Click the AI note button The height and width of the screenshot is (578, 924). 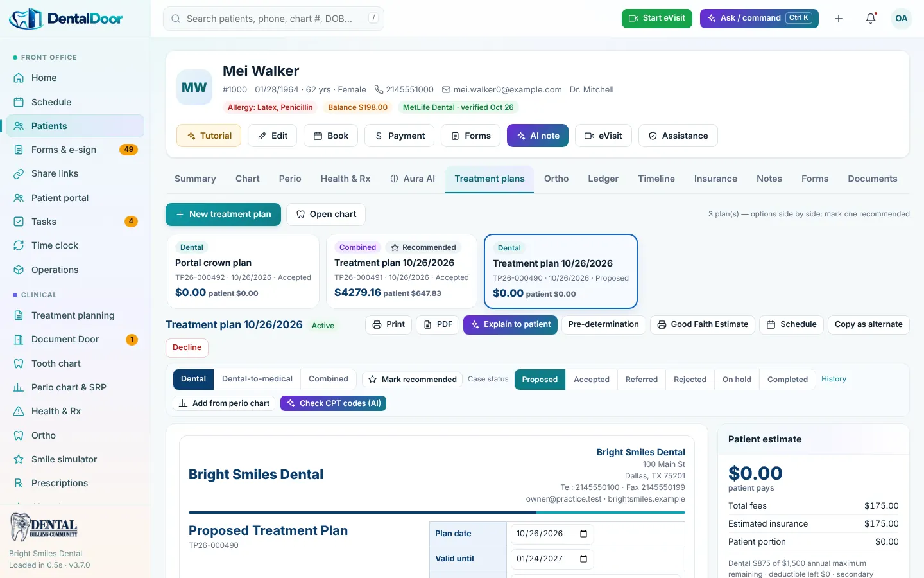538,136
